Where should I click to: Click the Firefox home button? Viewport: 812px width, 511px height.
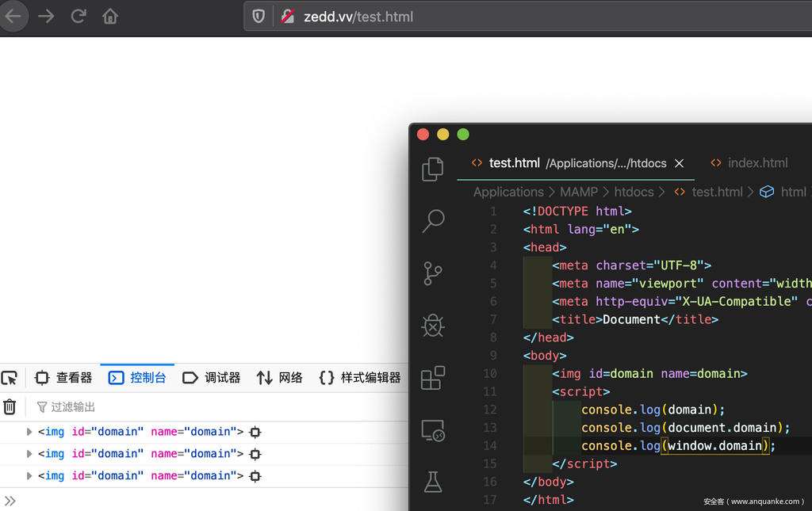click(110, 17)
